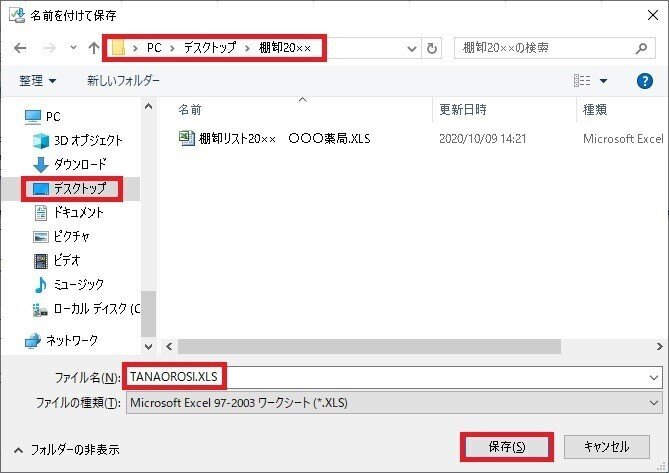
Task: Select ピクチャ folder in sidebar
Action: (72, 236)
